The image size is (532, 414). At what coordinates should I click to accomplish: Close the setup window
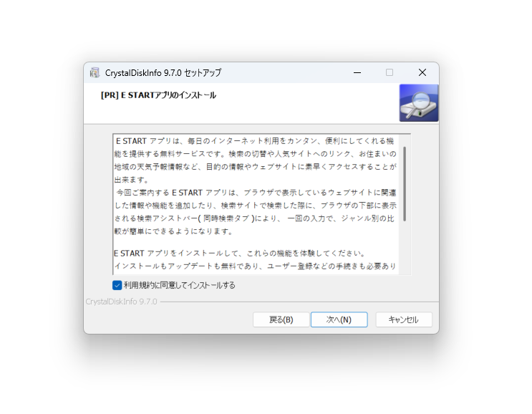tap(422, 72)
